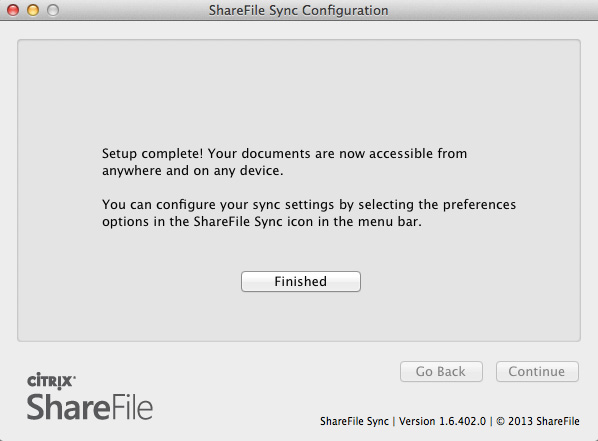This screenshot has height=441, width=598.
Task: Click the 'Setup complete!' message text
Action: (x=153, y=153)
